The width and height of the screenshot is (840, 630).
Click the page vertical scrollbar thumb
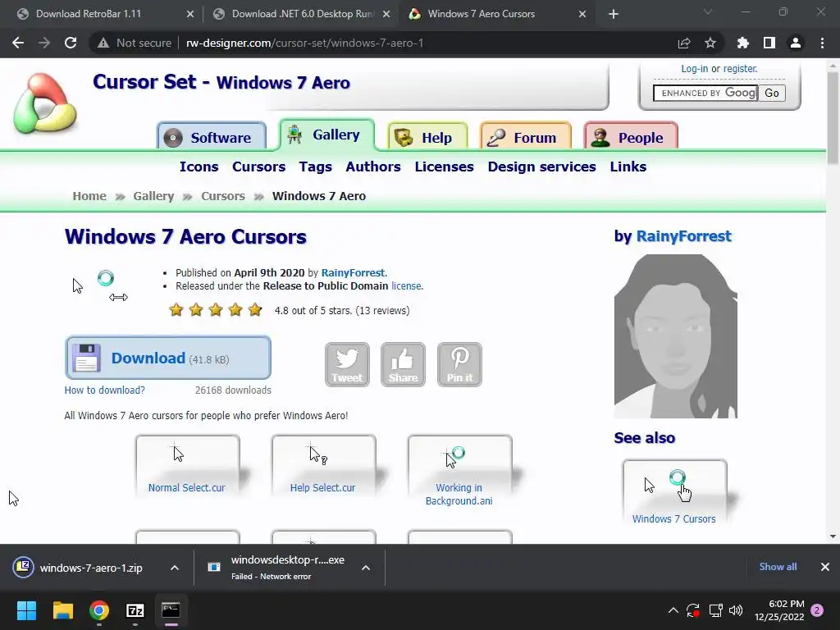[x=833, y=118]
